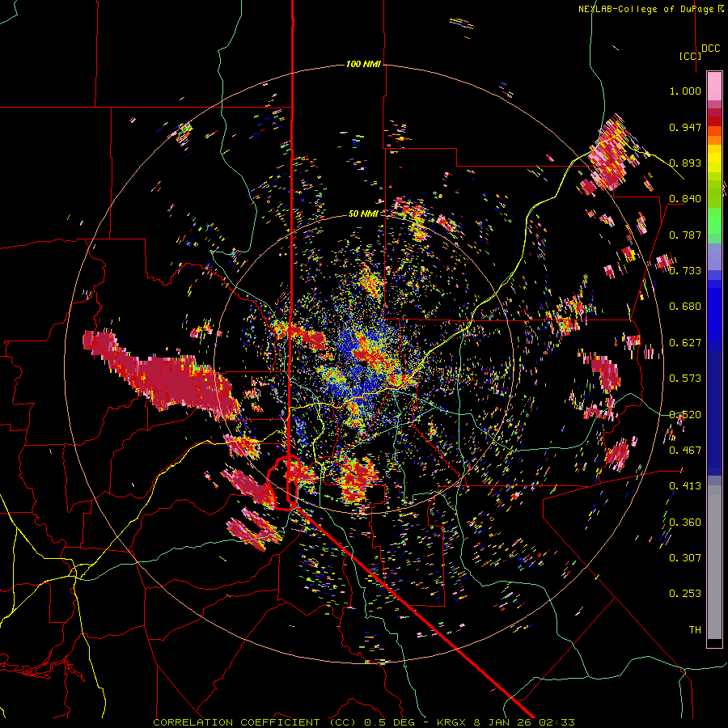The image size is (728, 728).
Task: Click the KRGX 8 JAN 26 02:33 timestamp
Action: pyautogui.click(x=506, y=722)
